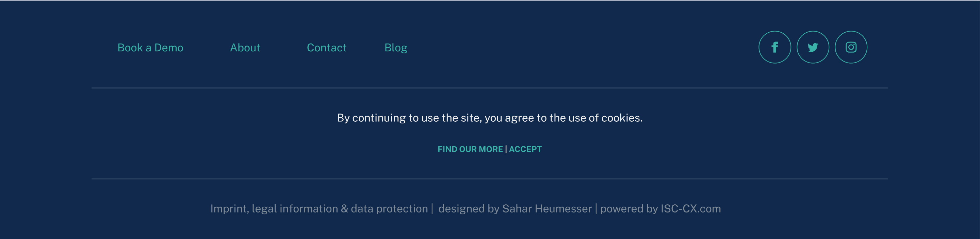Screen dimensions: 980x239
Task: Click the pipe separator after "data protection"
Action: (x=432, y=209)
